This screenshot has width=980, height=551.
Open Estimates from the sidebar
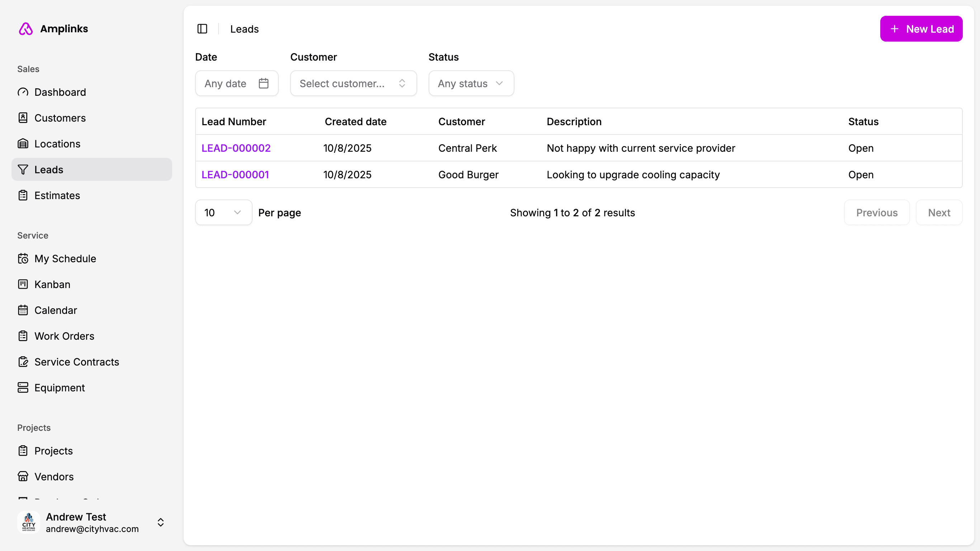(57, 196)
